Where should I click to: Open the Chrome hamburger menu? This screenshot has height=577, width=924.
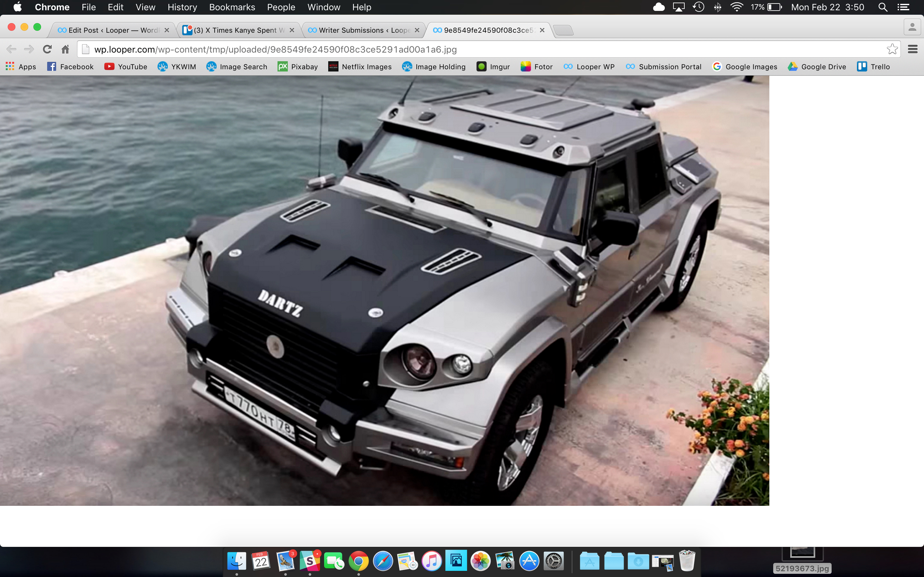pyautogui.click(x=912, y=49)
